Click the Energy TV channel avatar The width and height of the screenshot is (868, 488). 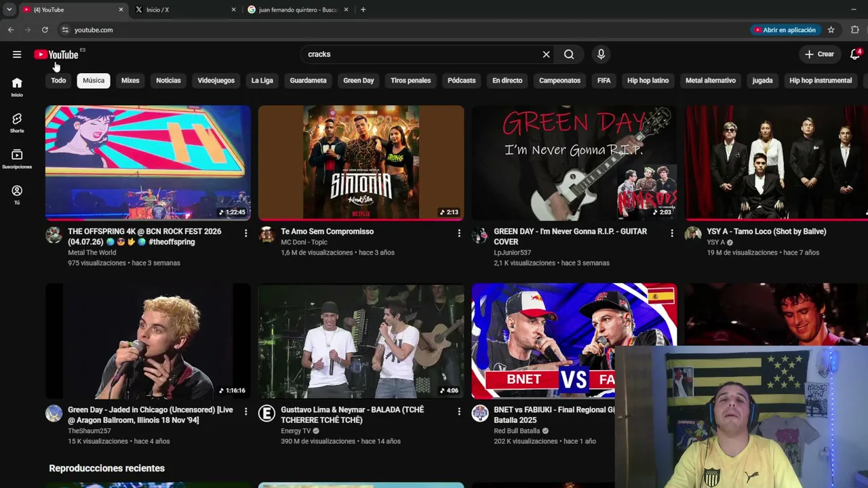pos(267,413)
